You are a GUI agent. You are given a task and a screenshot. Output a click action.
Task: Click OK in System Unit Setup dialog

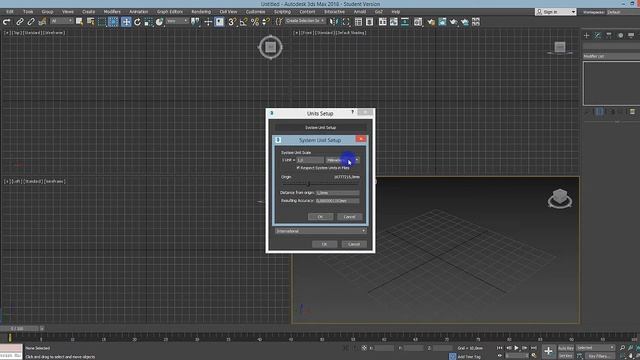coord(320,217)
